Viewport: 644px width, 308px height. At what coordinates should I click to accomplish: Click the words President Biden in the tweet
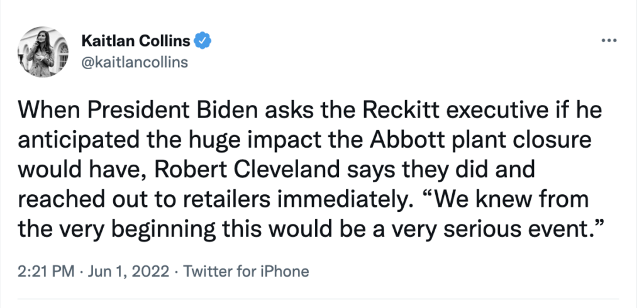pos(147,113)
